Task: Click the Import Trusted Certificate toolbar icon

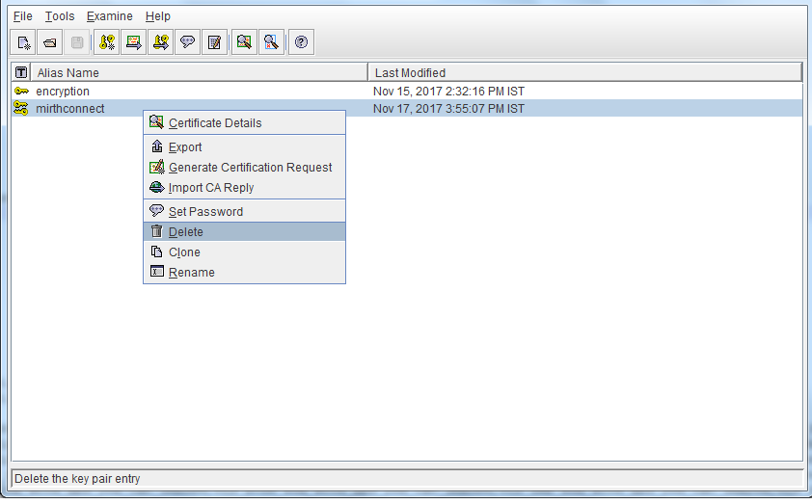Action: 134,42
